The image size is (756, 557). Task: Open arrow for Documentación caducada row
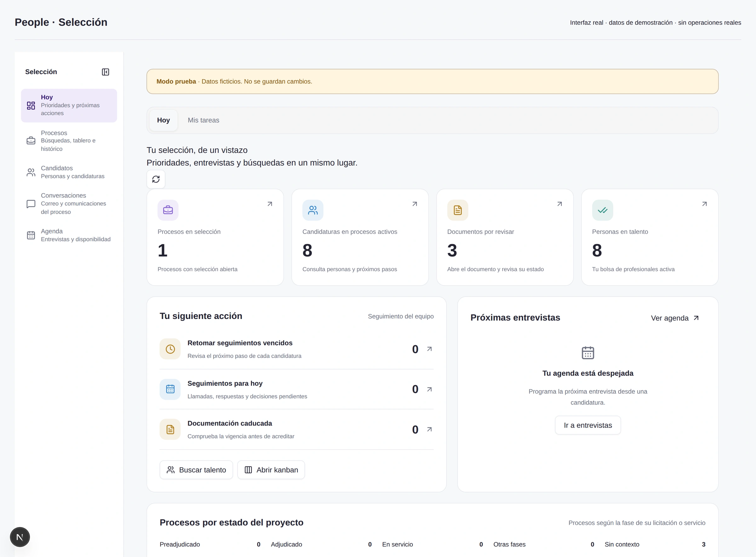[x=429, y=429]
